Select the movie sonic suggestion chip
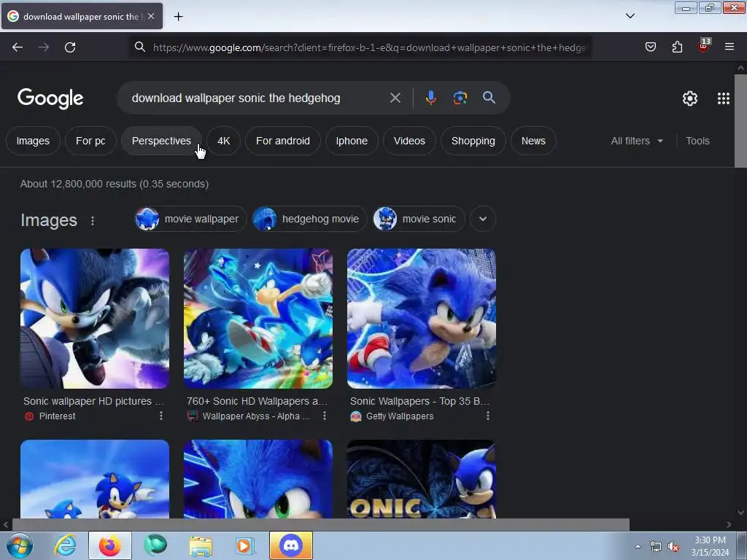The image size is (747, 560). (419, 219)
